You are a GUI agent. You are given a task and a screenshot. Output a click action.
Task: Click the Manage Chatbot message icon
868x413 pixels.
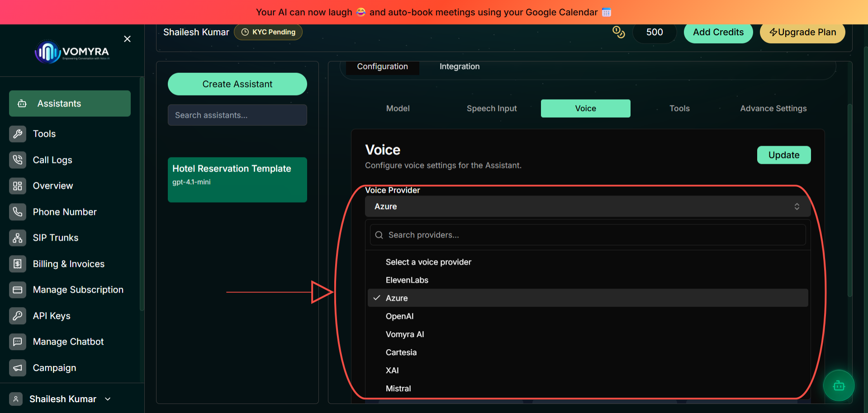(x=18, y=342)
